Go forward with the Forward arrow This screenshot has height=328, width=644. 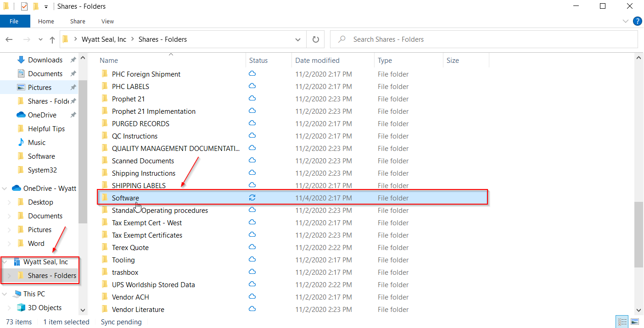(26, 39)
